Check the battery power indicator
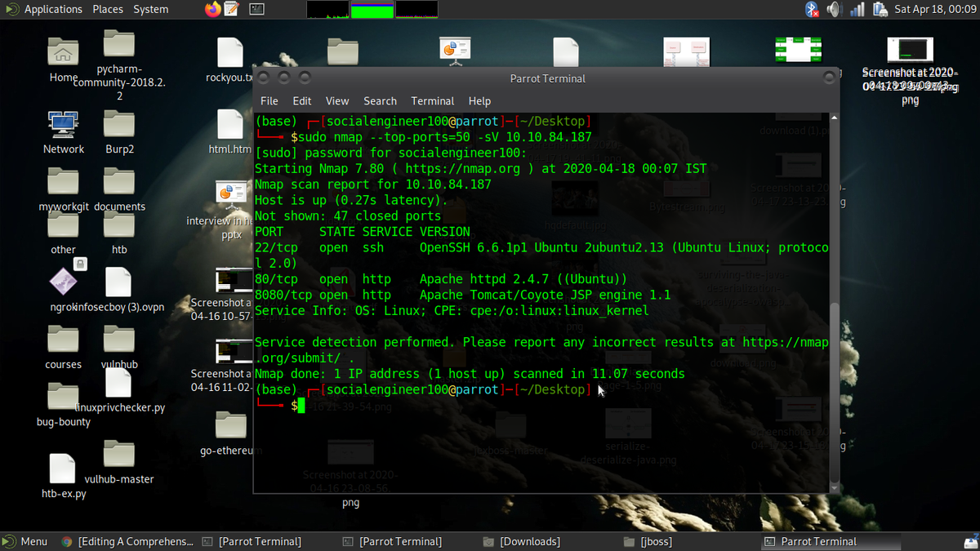This screenshot has width=980, height=551. pyautogui.click(x=880, y=9)
